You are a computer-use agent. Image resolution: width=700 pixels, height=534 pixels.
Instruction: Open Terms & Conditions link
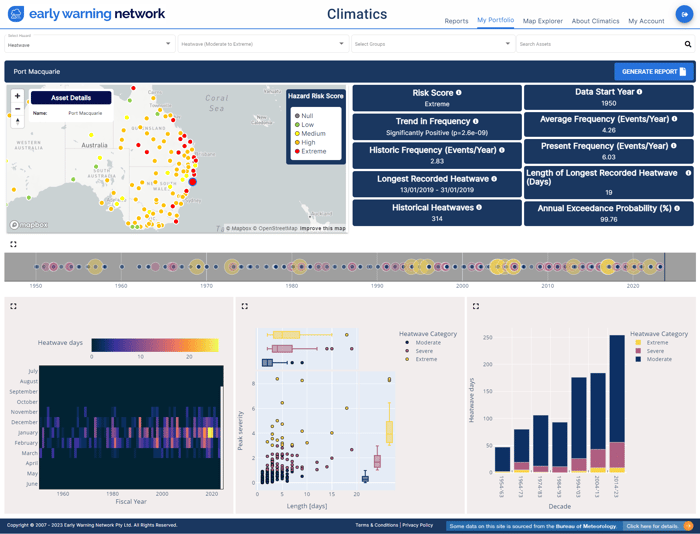click(376, 525)
